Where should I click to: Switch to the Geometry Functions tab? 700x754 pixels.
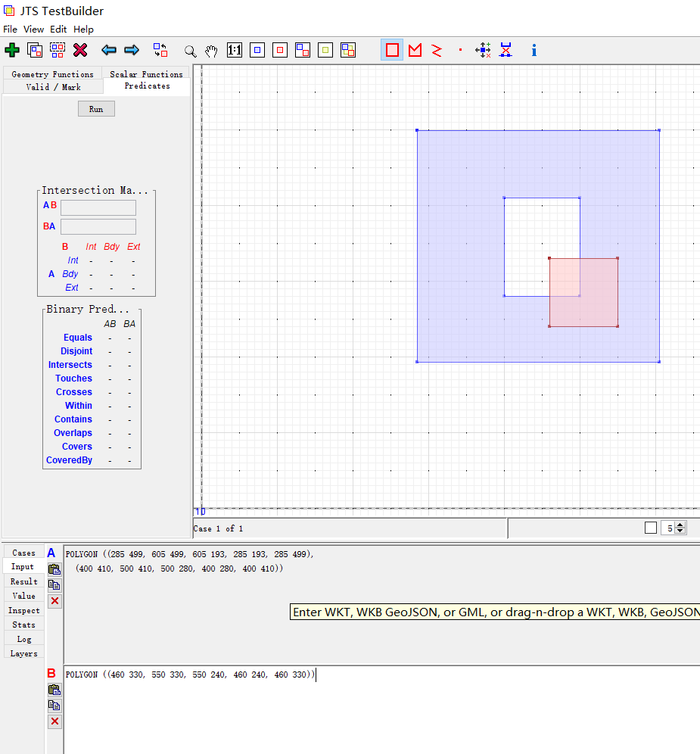(x=52, y=74)
